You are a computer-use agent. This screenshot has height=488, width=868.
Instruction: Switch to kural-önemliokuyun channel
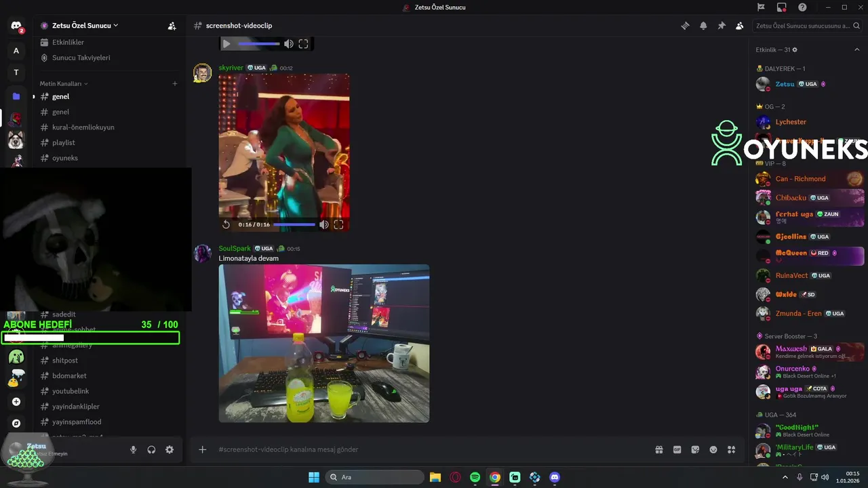click(83, 127)
